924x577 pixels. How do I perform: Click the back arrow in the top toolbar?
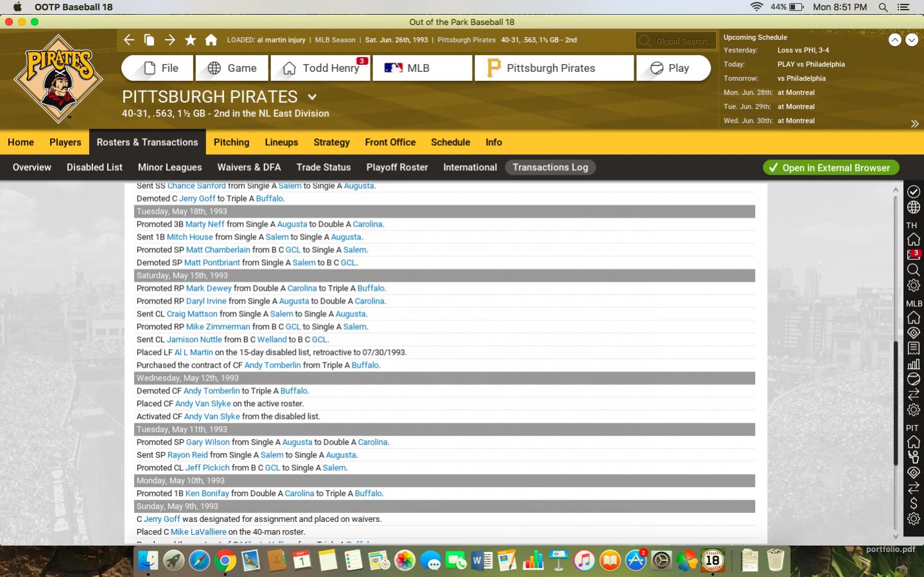pyautogui.click(x=129, y=40)
